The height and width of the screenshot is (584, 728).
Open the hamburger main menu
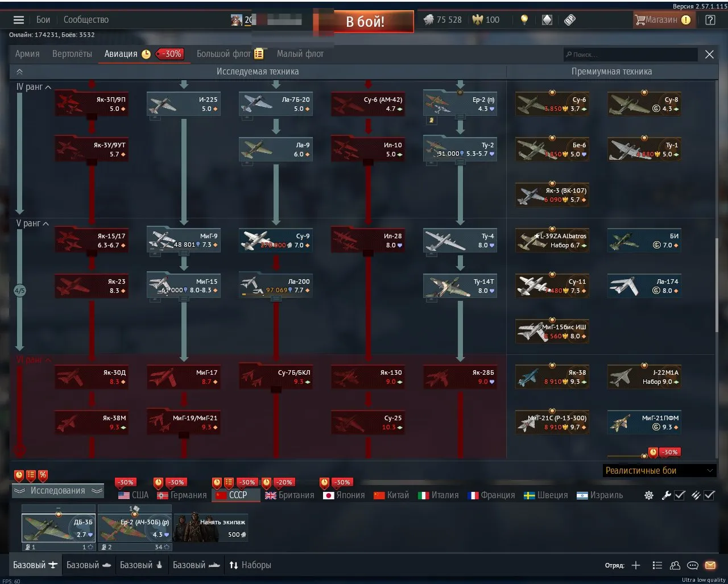coord(19,19)
